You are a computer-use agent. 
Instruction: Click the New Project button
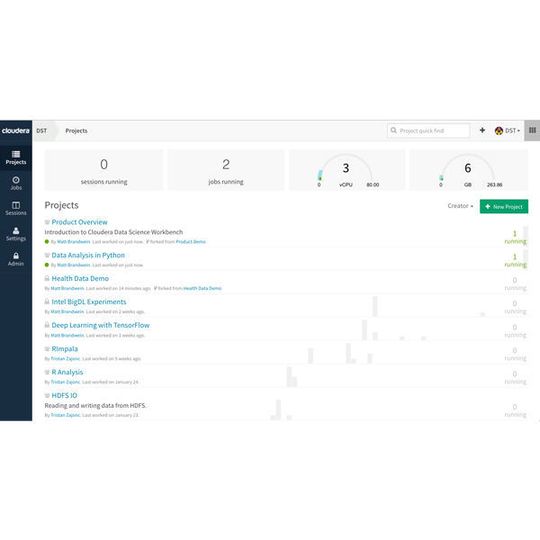tap(504, 207)
